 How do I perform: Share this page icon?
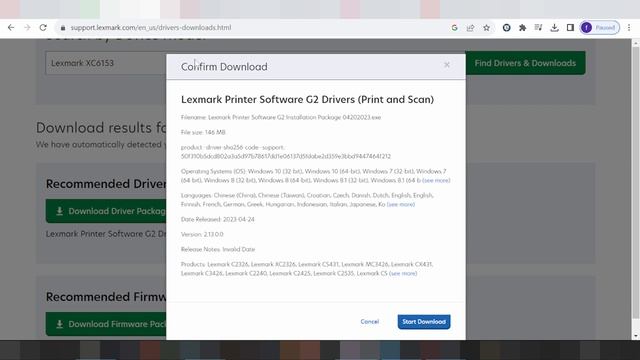(470, 28)
